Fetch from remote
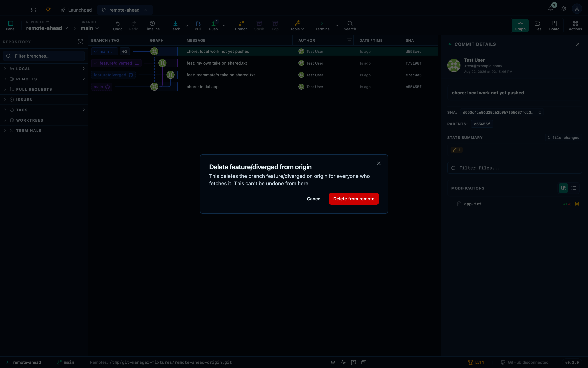 (175, 26)
